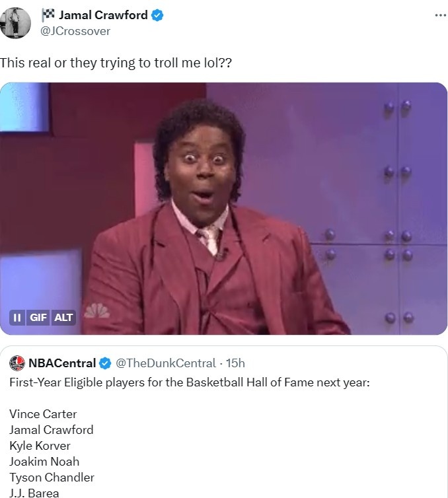Pause the GIF playback

click(x=17, y=317)
